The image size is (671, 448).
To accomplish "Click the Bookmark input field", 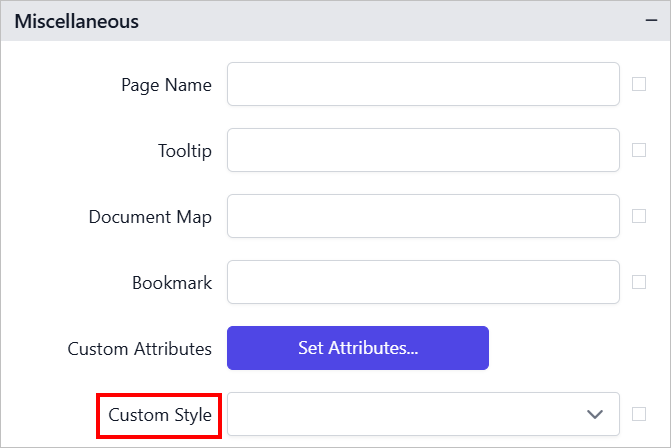I will tap(423, 282).
